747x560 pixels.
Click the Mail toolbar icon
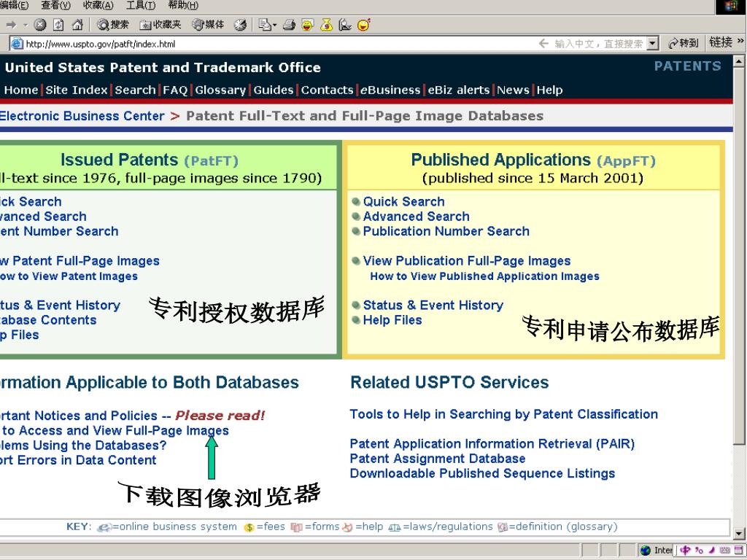pos(264,25)
